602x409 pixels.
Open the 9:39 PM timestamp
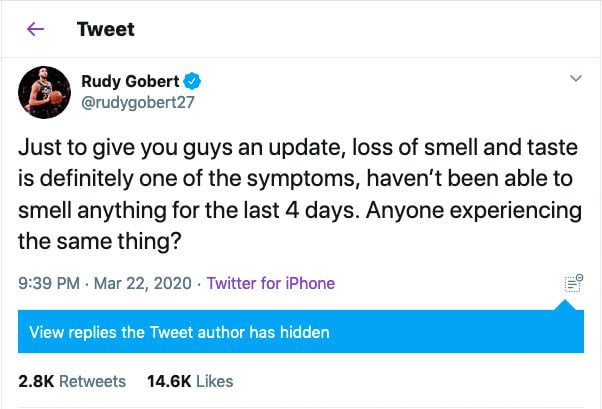tap(49, 283)
